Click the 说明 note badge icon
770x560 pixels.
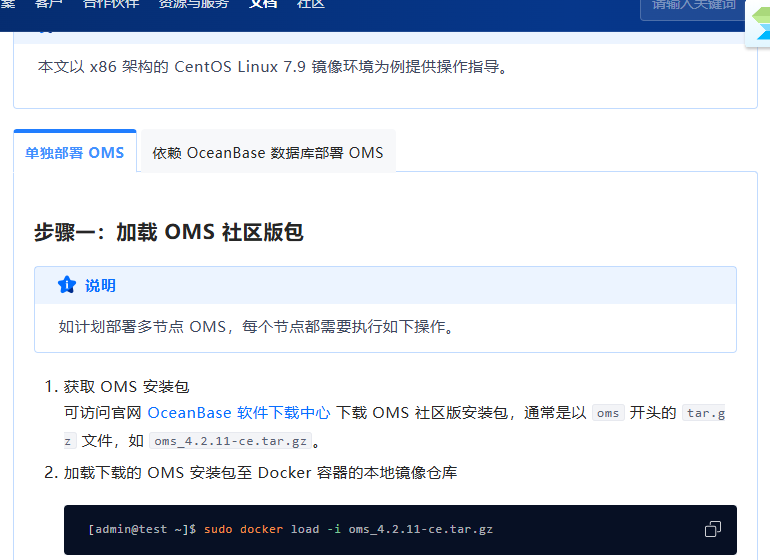(67, 286)
